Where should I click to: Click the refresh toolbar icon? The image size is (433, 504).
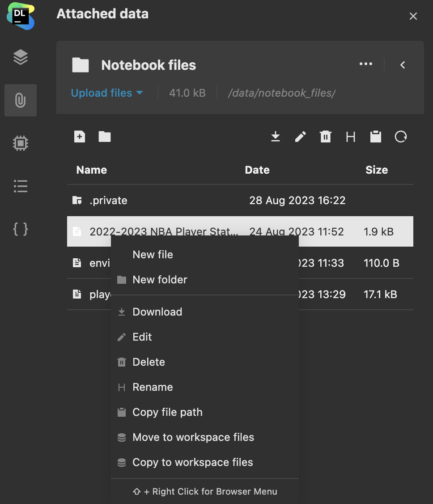coord(401,137)
